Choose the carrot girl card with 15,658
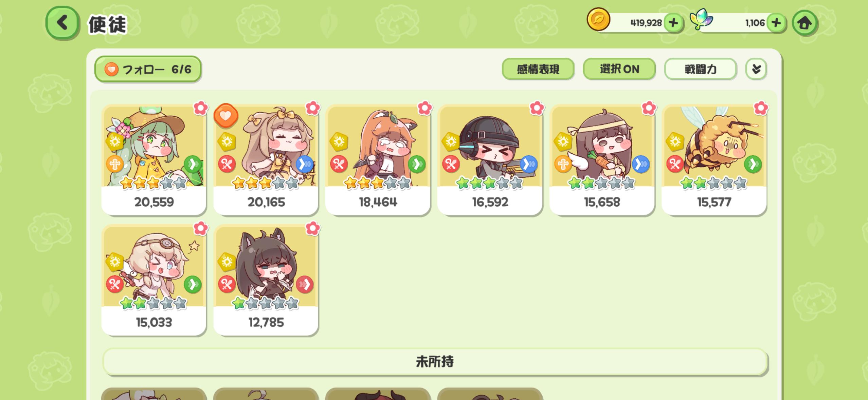Image resolution: width=868 pixels, height=400 pixels. click(x=602, y=159)
